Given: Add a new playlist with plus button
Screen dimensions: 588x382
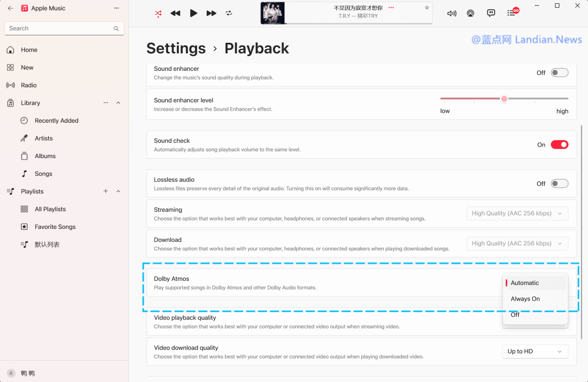Looking at the screenshot, I should pyautogui.click(x=106, y=191).
